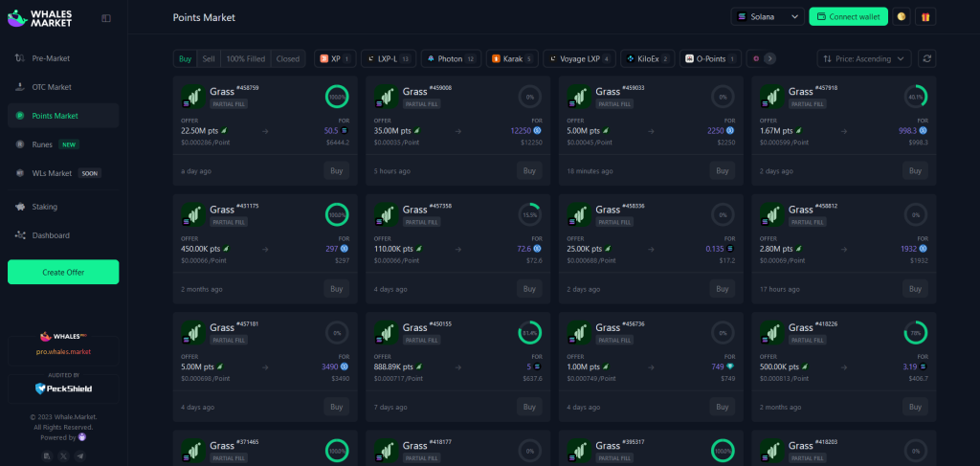Viewport: 980px width, 466px height.
Task: Click Grass token icon on offer #418226
Action: 772,332
